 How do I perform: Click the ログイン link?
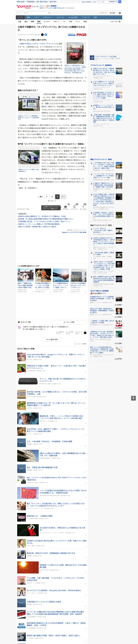(42, 8)
